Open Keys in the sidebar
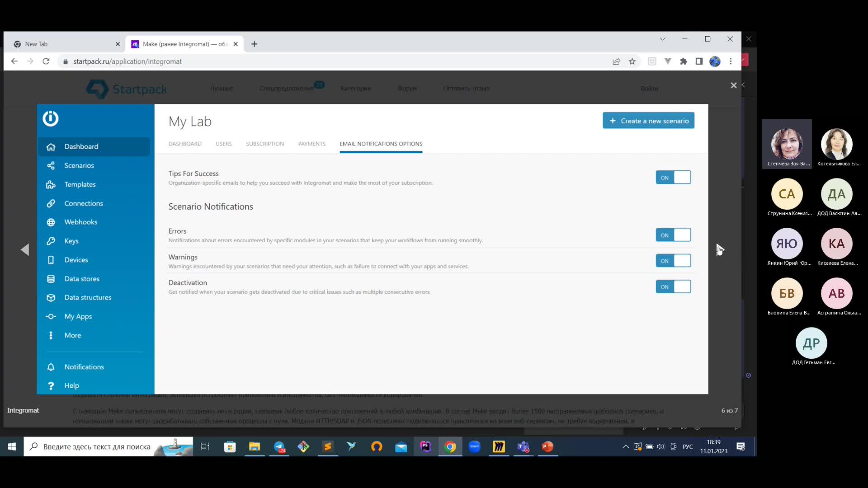The width and height of the screenshot is (868, 488). [x=94, y=241]
